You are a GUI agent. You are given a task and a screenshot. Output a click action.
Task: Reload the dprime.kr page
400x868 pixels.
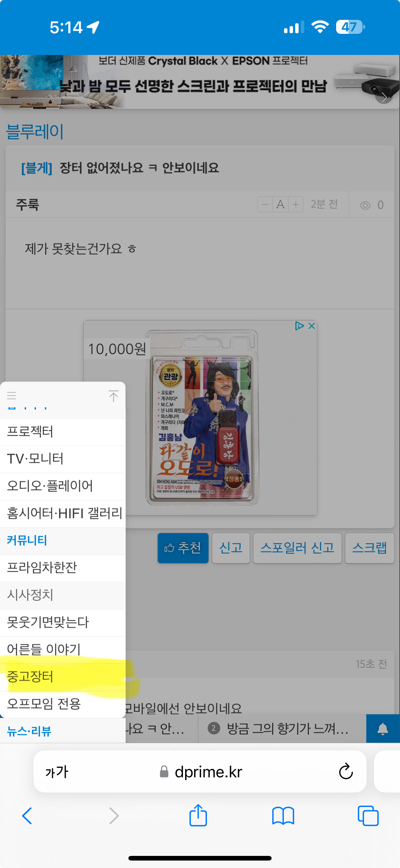(345, 772)
